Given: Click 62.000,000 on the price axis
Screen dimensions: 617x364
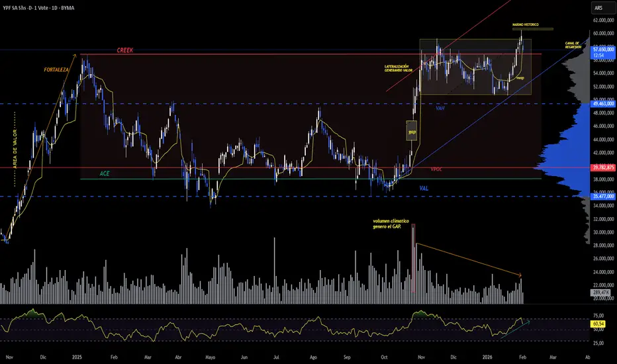Looking at the screenshot, I should [604, 20].
